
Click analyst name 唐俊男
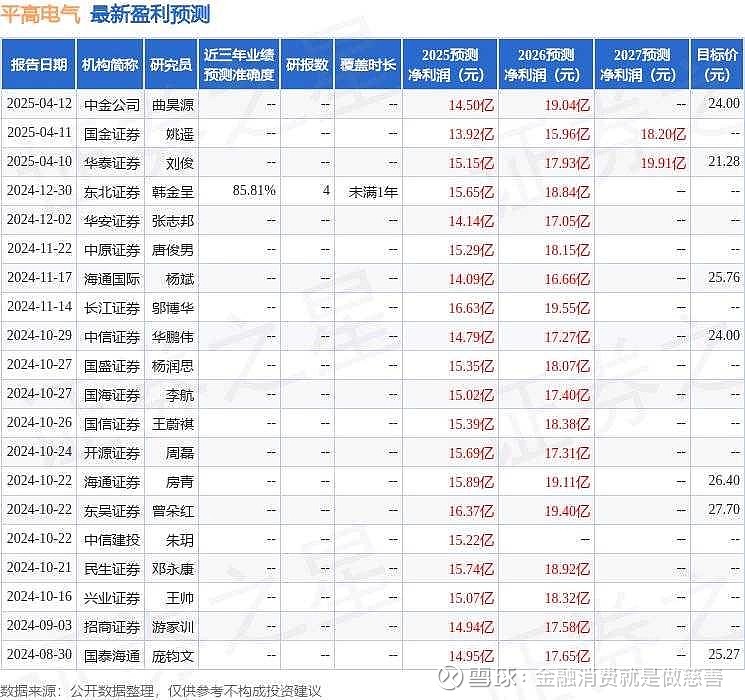pos(173,250)
